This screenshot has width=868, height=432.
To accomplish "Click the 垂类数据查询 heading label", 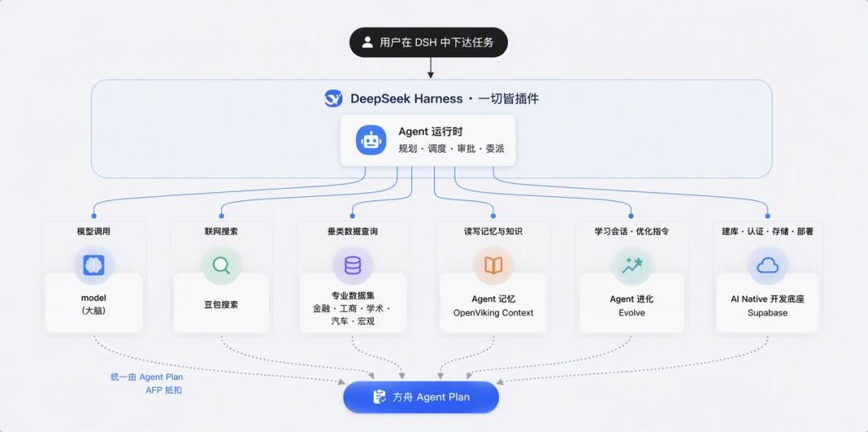I will (353, 232).
